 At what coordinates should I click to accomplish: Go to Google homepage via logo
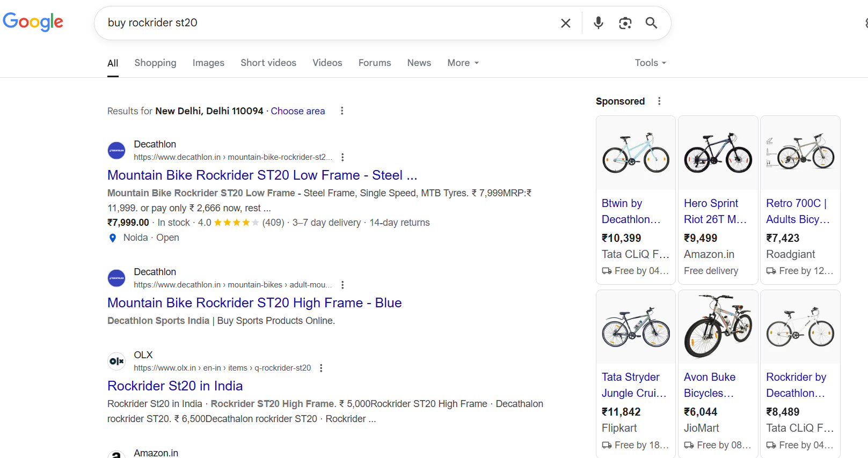click(x=33, y=22)
